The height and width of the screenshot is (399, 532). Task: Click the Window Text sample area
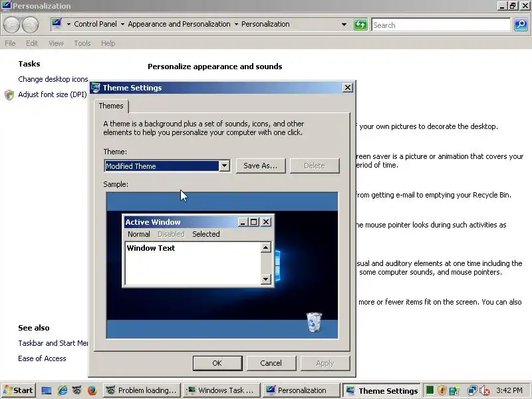tap(193, 263)
